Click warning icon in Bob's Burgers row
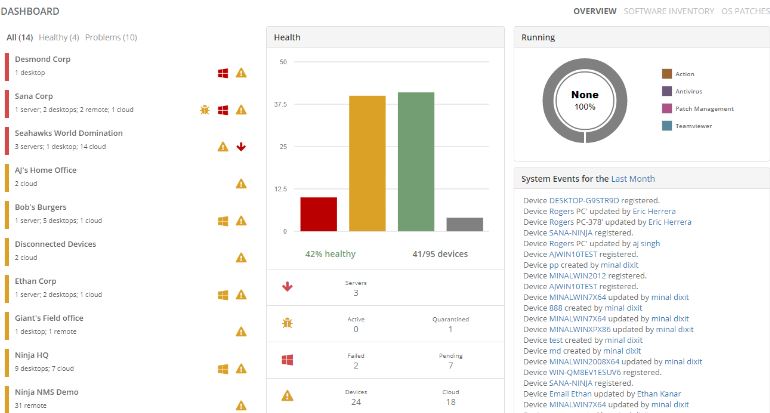 coord(241,221)
